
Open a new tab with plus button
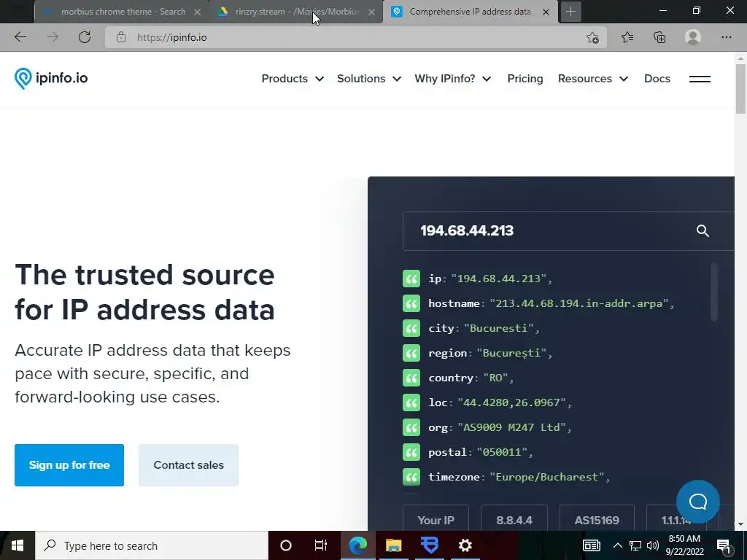click(570, 12)
